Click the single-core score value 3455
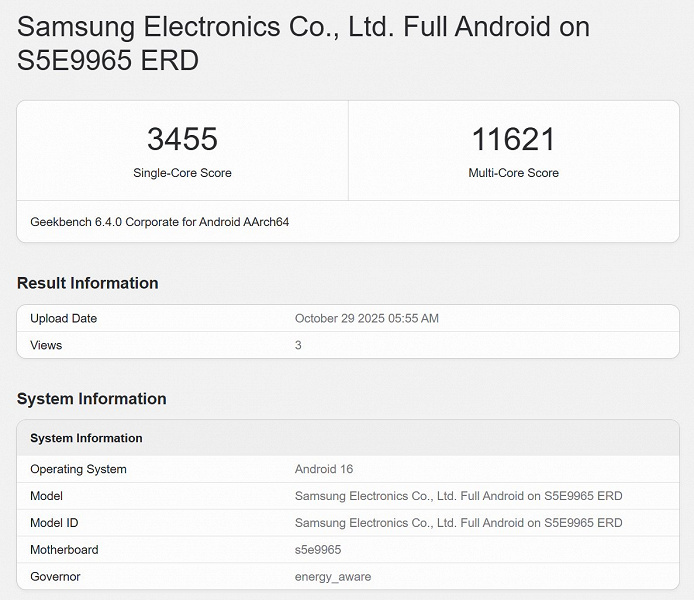 tap(182, 139)
